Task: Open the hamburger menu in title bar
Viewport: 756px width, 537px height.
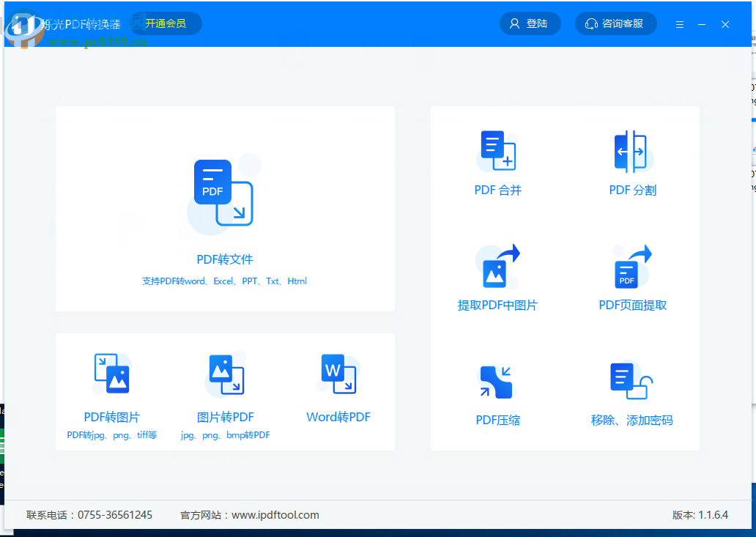Action: tap(679, 23)
